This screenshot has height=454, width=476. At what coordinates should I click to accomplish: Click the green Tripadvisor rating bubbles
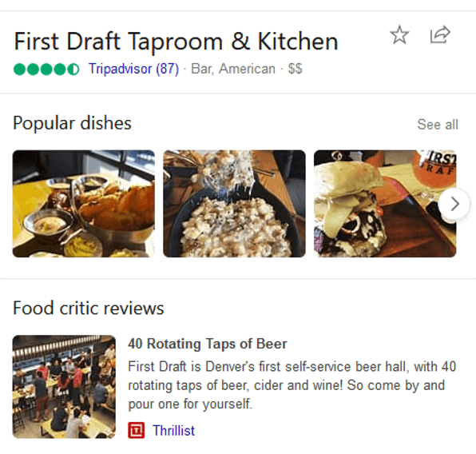(x=46, y=69)
